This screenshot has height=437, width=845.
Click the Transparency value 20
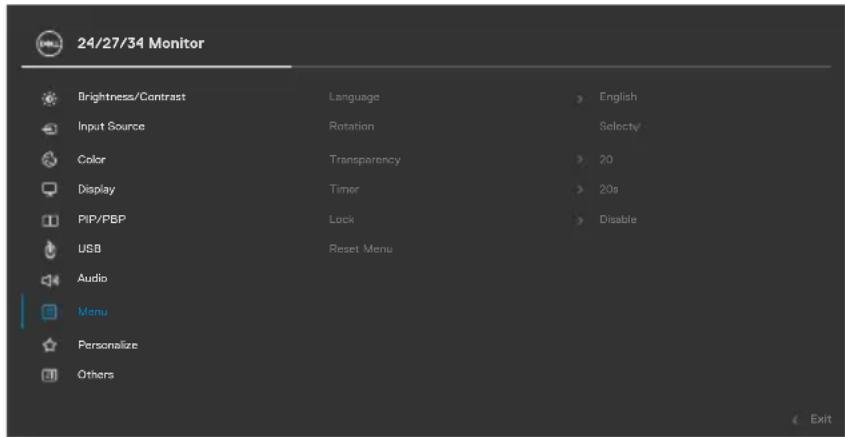pos(606,159)
